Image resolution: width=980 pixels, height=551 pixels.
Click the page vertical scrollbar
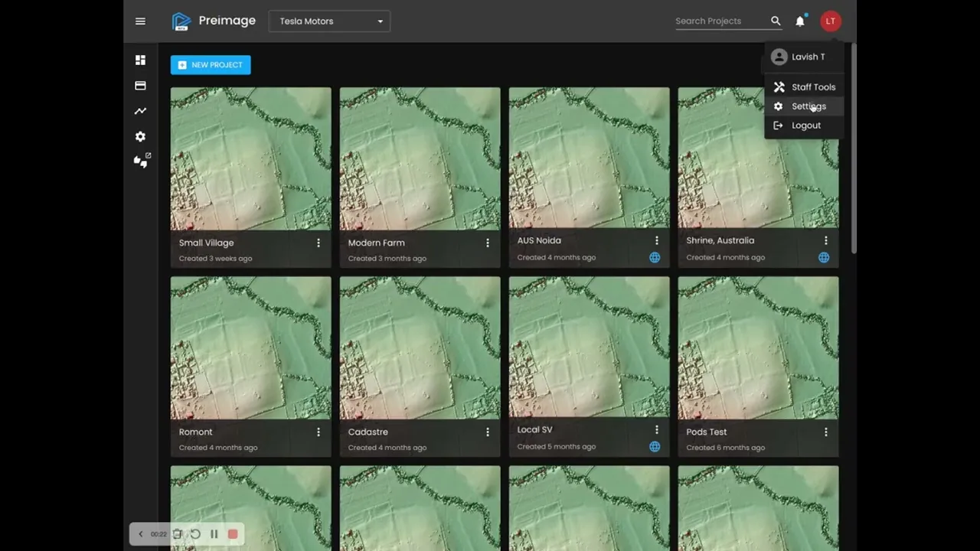pyautogui.click(x=853, y=148)
